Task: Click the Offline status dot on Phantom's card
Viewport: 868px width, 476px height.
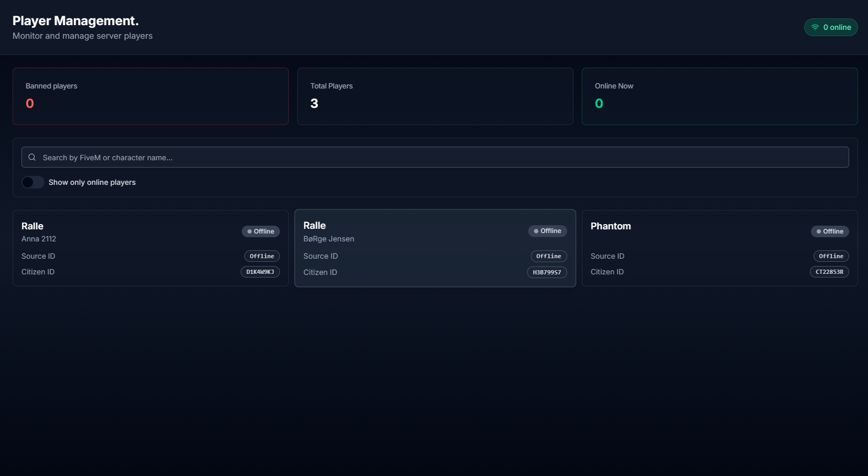Action: coord(818,231)
